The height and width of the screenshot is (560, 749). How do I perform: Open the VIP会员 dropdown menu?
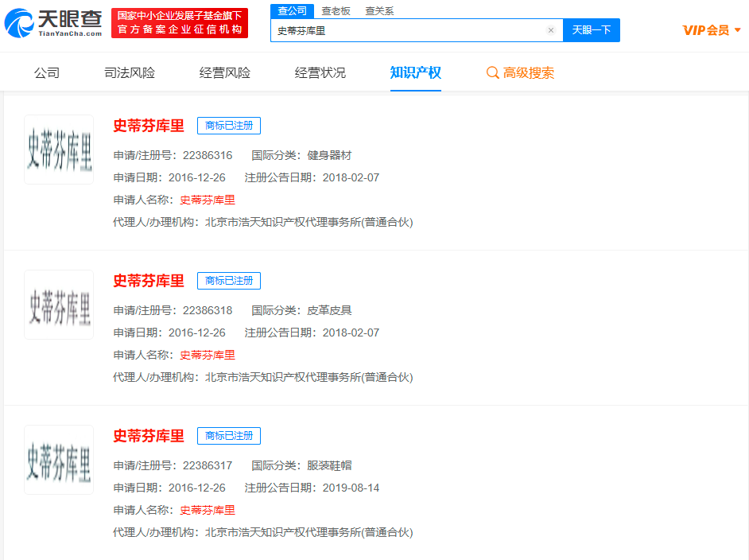(x=712, y=30)
